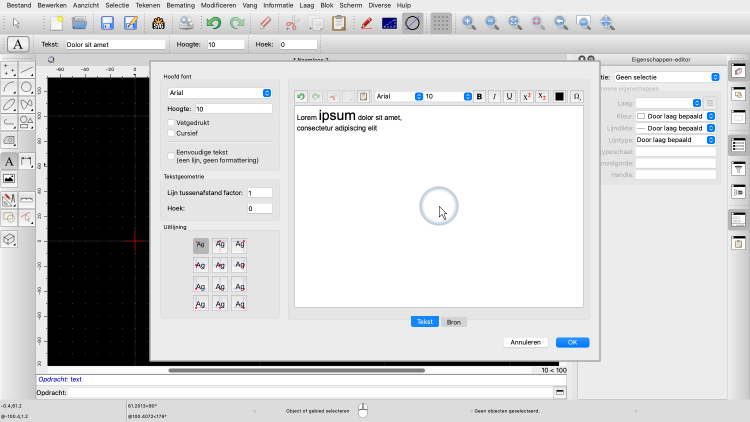Click the undo arrow in text editor

(301, 97)
